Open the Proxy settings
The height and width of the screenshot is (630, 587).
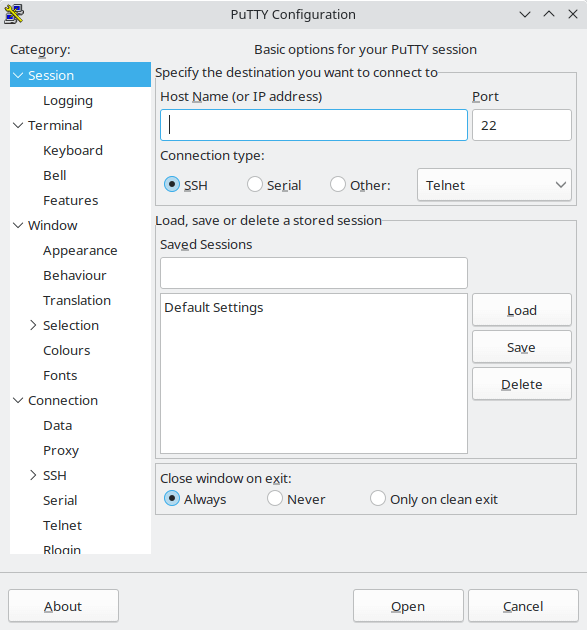(61, 451)
